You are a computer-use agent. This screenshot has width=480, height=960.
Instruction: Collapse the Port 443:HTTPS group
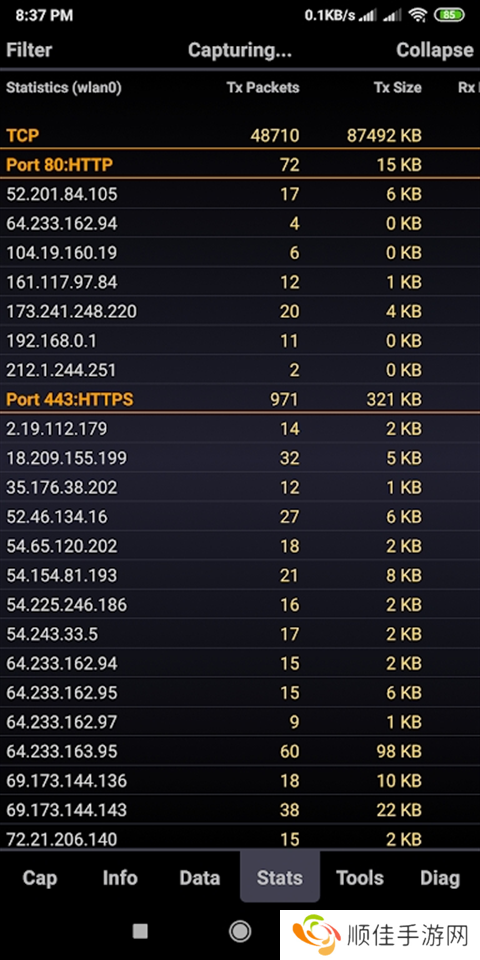tap(240, 400)
